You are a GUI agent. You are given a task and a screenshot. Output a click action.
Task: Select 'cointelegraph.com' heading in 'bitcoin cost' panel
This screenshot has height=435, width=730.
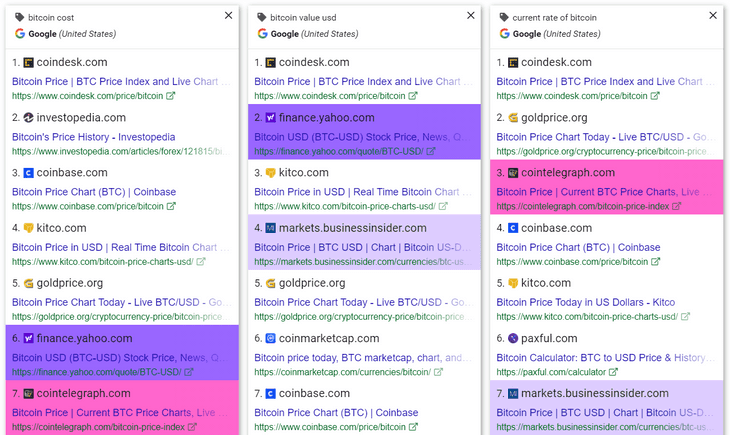pos(83,393)
